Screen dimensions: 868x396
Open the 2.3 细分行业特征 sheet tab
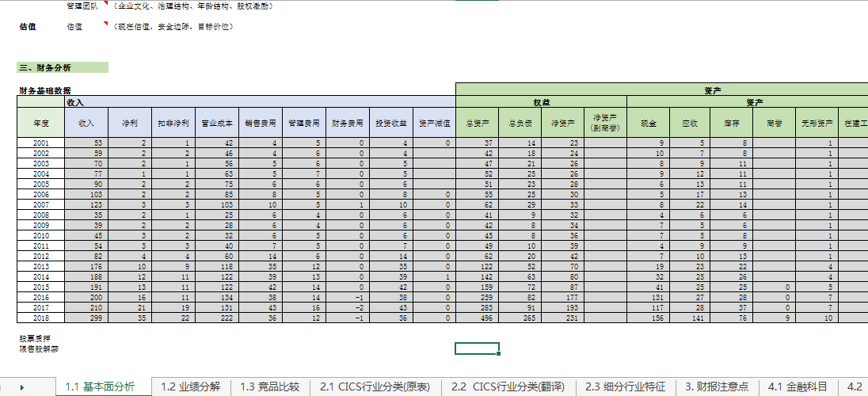pyautogui.click(x=625, y=386)
